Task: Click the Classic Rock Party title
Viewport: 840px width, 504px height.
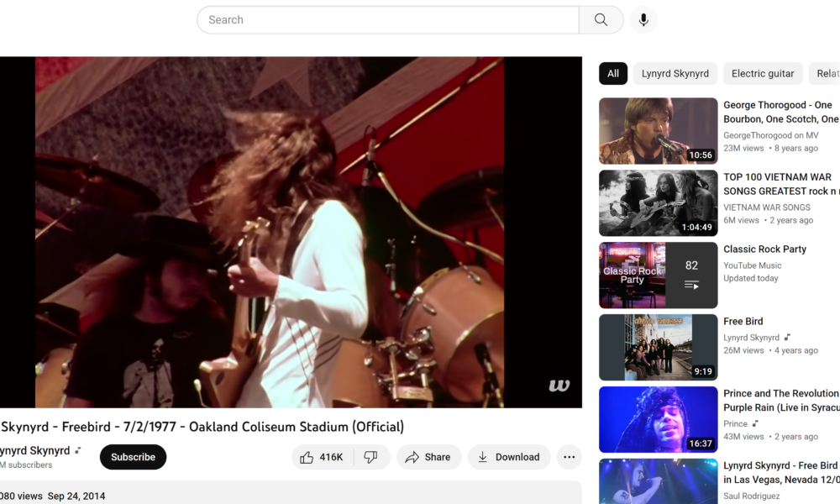Action: click(x=764, y=249)
